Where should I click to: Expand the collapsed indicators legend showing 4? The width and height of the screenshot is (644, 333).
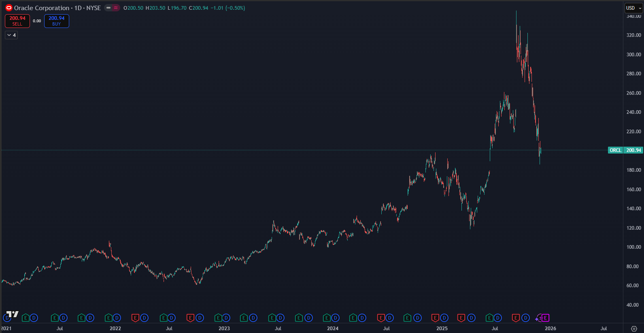coord(11,35)
